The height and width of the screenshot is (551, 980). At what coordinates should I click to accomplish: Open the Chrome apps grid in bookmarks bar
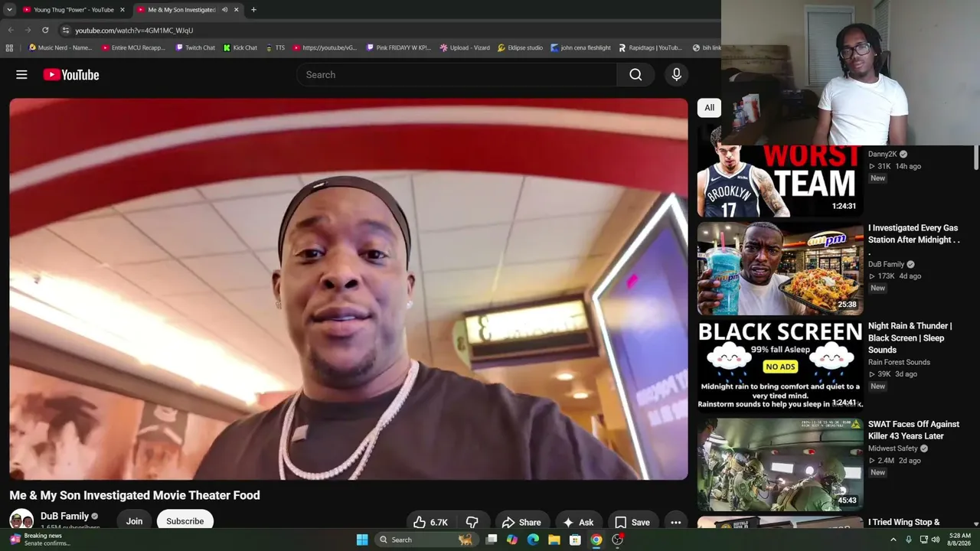point(9,47)
